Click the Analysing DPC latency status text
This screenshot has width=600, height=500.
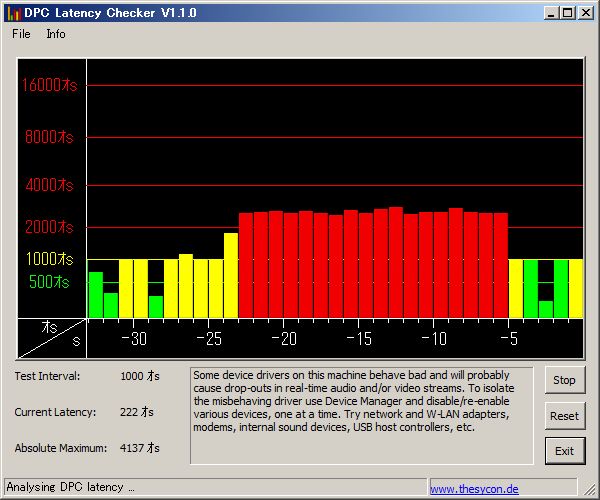click(x=70, y=487)
